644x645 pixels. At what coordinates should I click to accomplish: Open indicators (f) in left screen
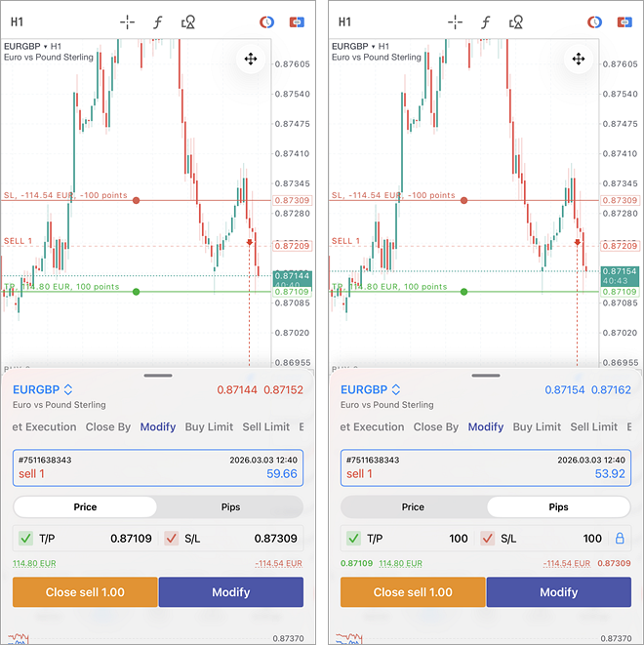tap(157, 22)
